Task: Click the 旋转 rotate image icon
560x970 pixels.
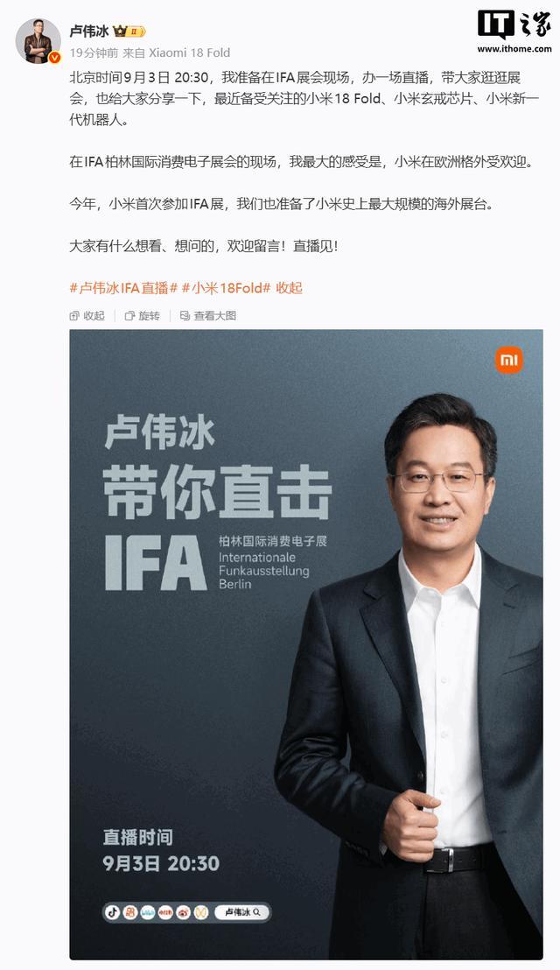Action: 142,315
